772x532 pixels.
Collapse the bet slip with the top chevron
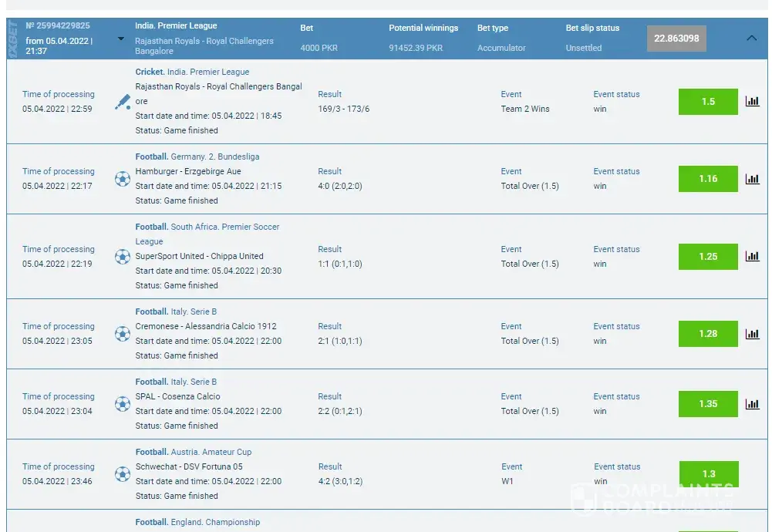(x=752, y=38)
